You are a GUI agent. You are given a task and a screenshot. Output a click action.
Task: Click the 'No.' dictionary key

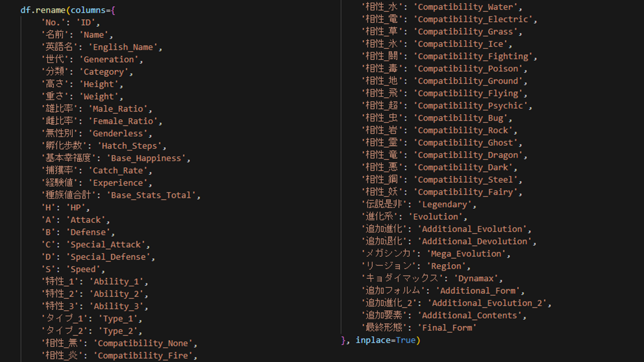click(x=54, y=23)
